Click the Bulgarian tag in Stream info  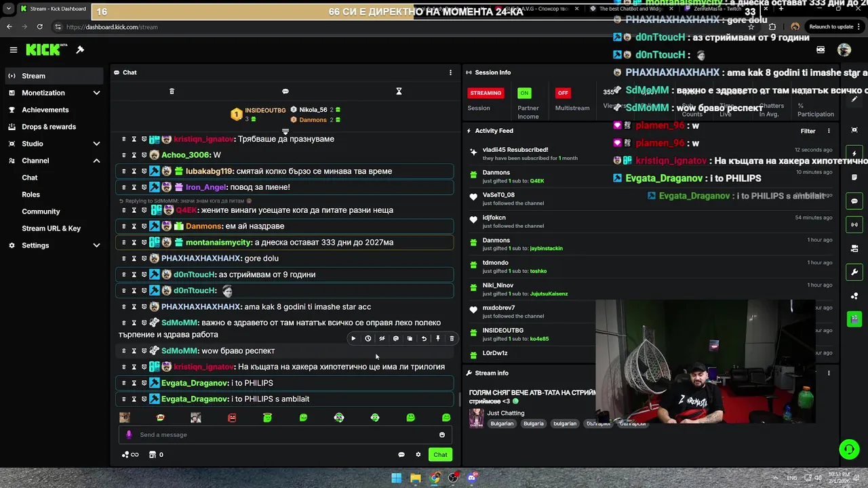(502, 424)
